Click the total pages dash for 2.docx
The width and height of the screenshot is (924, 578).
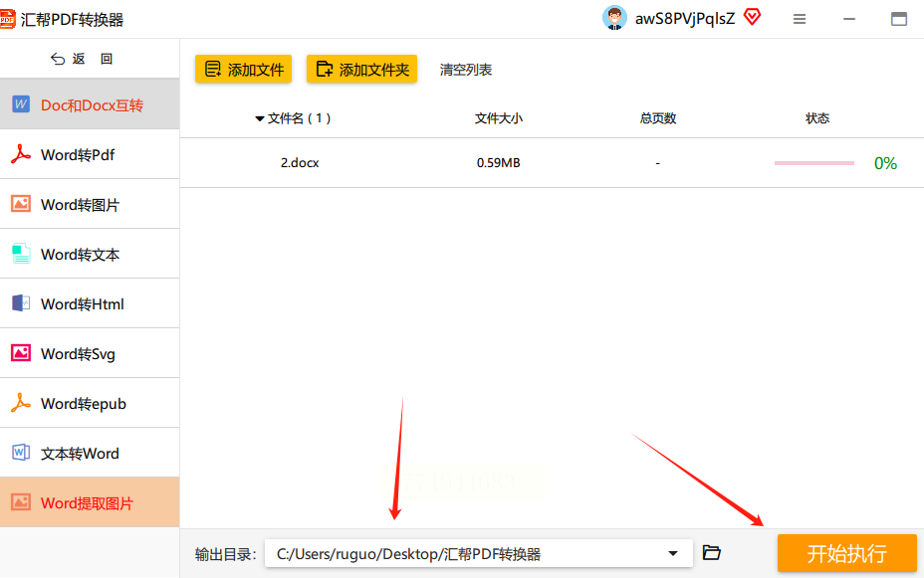tap(657, 163)
